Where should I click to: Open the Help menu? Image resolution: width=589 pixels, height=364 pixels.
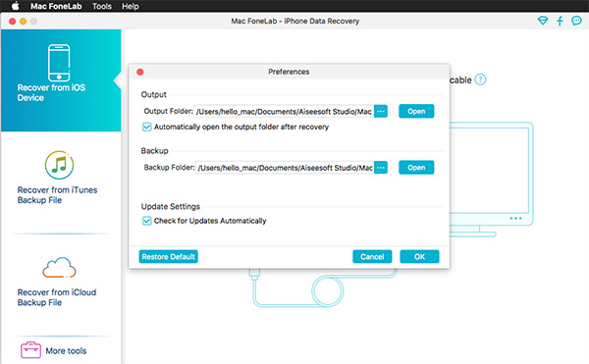point(130,7)
